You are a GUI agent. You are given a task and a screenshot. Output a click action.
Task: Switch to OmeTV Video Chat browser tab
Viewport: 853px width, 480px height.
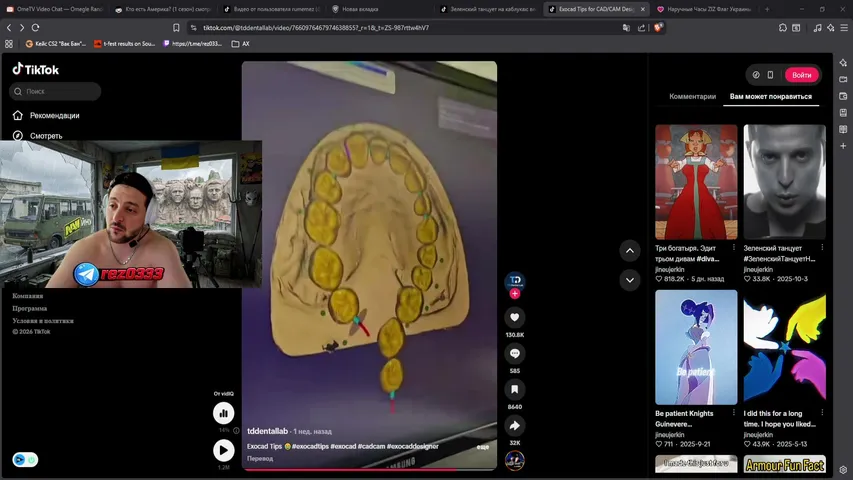click(x=54, y=9)
